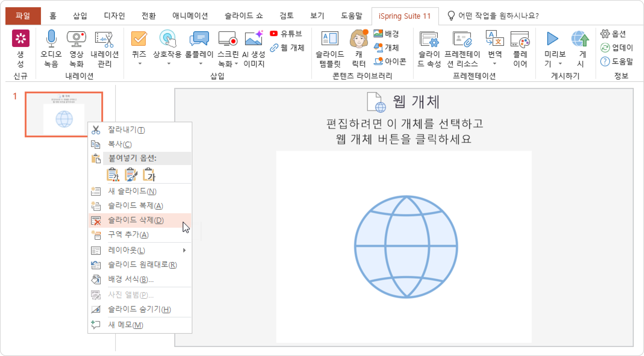Open the Translation dropdown menu

(494, 63)
